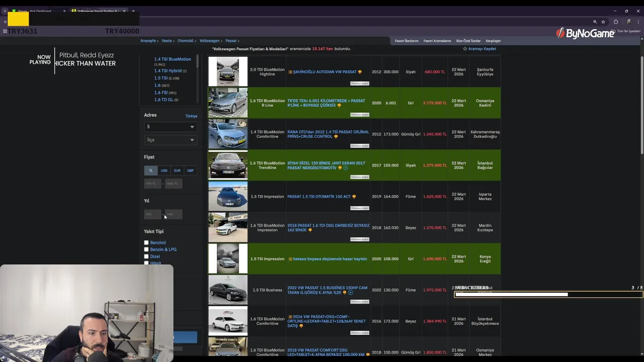Open the browser extensions puzzle icon
Image resolution: width=644 pixels, height=362 pixels.
616,22
